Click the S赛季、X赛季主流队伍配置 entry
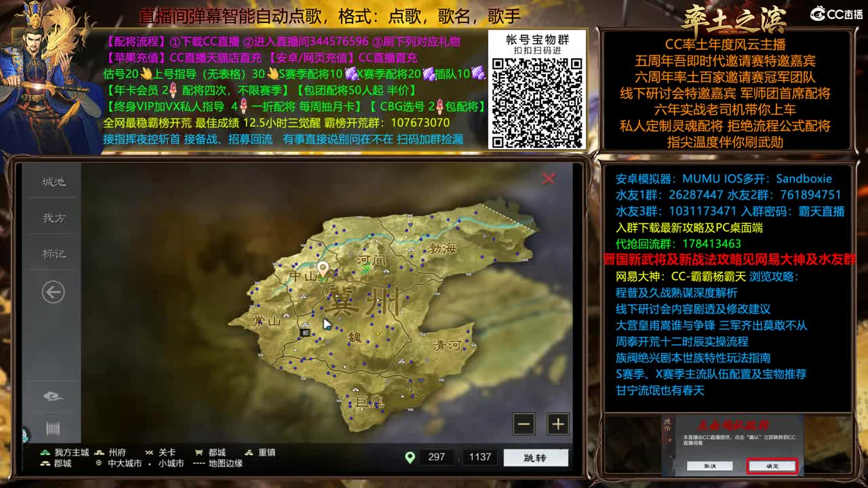 tap(711, 374)
